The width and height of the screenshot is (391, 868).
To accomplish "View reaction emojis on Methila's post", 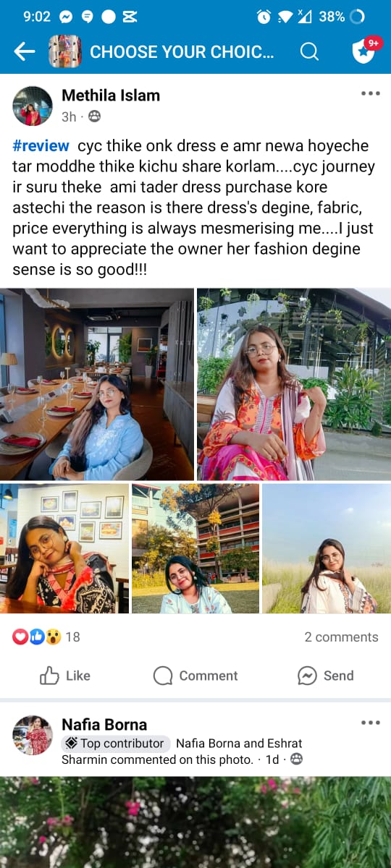I will (x=37, y=637).
